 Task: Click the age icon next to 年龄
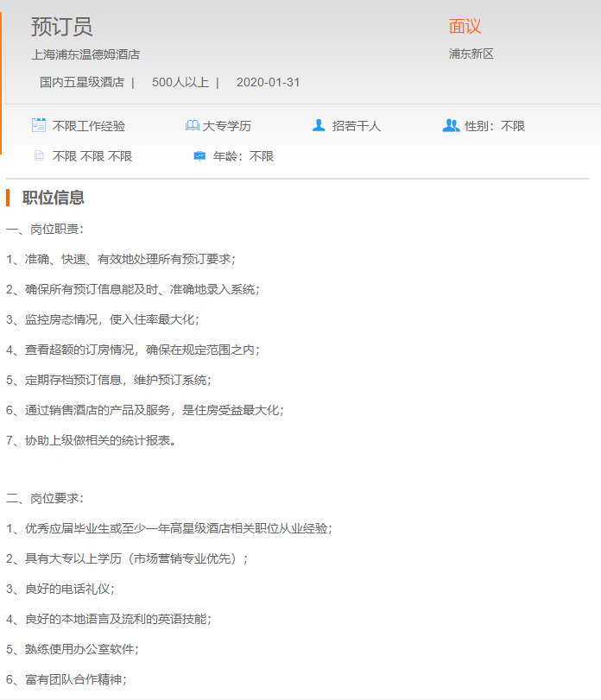pos(199,156)
